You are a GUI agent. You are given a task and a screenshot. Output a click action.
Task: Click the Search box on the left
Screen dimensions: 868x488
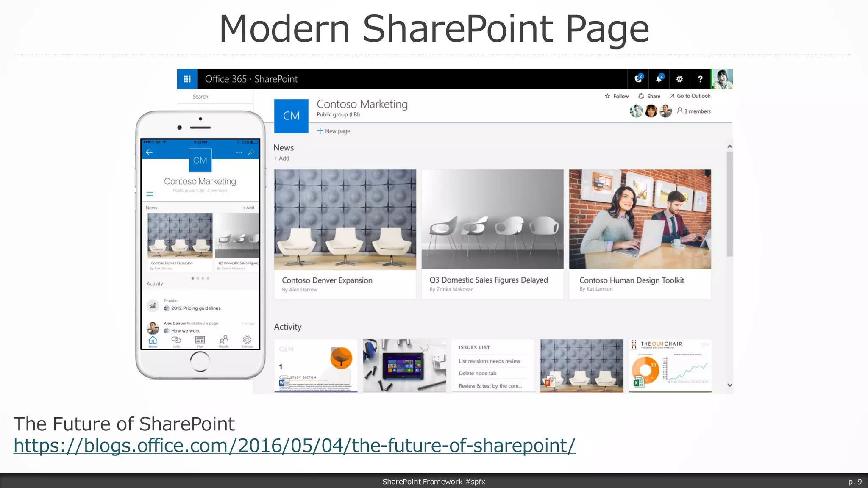(215, 97)
